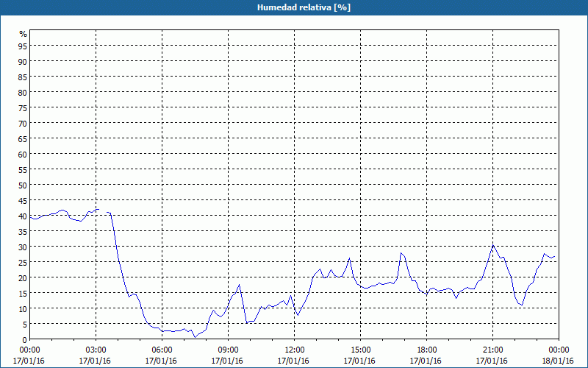
Task: Select the 18:00 time marker
Action: (426, 350)
